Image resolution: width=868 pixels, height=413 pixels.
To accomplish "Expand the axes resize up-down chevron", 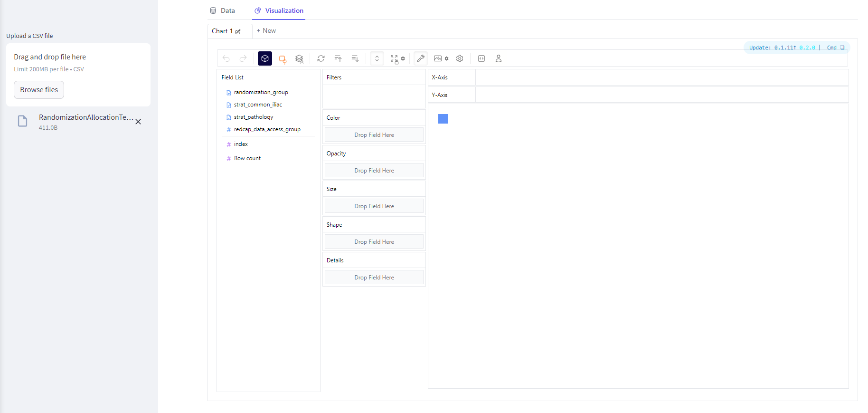I will coord(377,58).
